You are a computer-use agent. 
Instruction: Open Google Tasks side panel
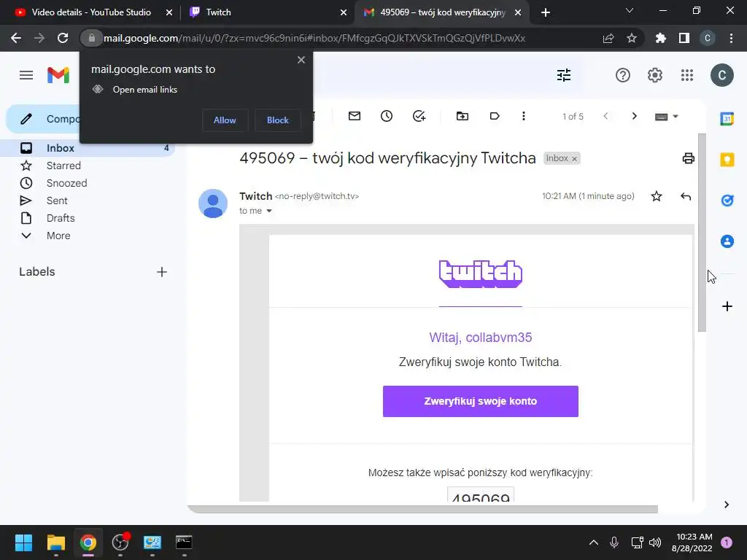tap(727, 201)
